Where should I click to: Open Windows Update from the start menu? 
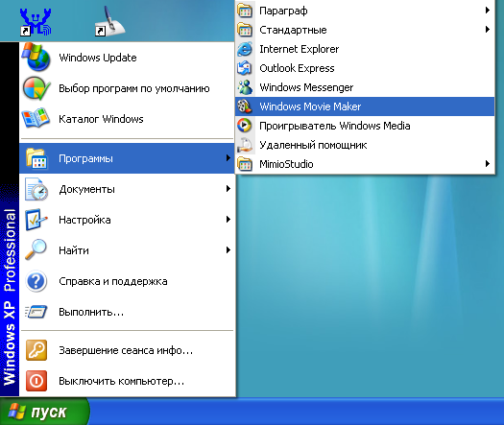(x=127, y=58)
